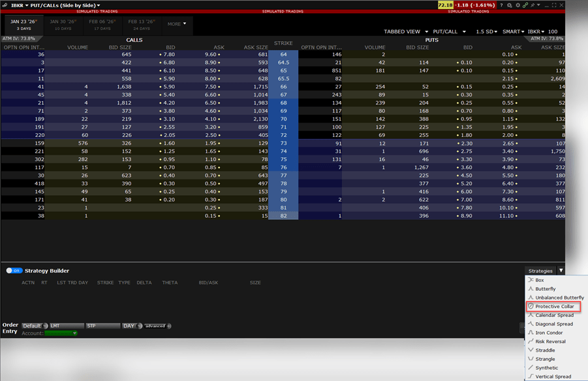
Task: Click the green chain link icon
Action: click(x=526, y=5)
